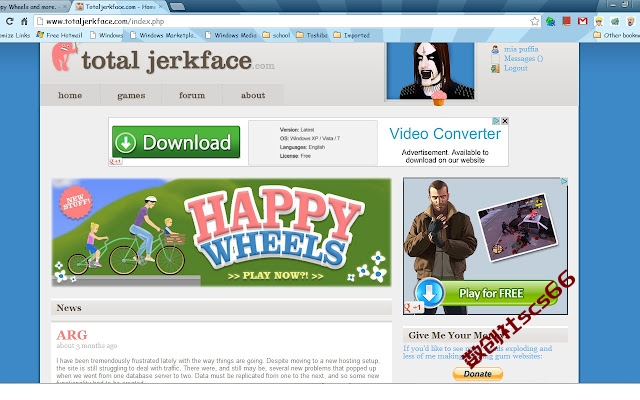Click the green Download ad button
Viewport: 640px width, 400px height.
[x=176, y=142]
